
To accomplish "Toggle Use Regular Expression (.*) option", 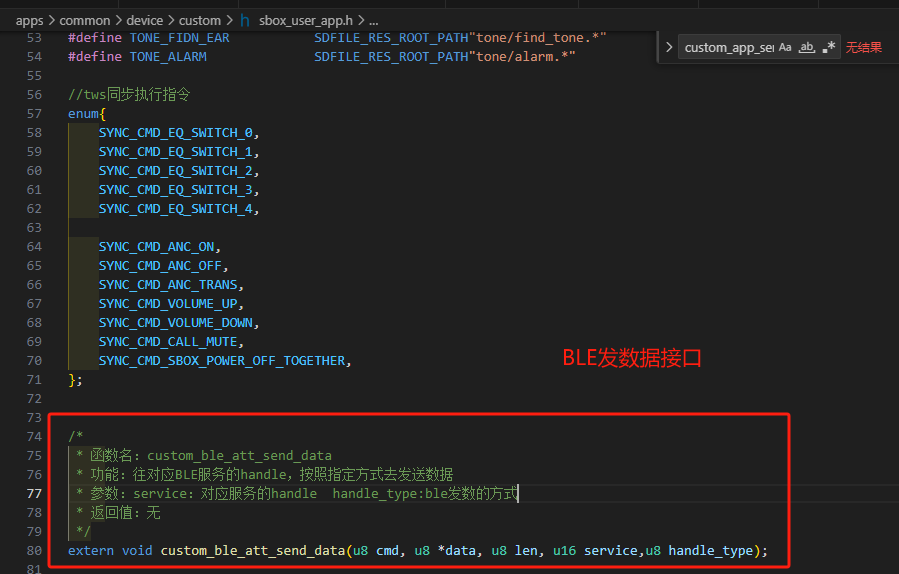I will click(828, 48).
